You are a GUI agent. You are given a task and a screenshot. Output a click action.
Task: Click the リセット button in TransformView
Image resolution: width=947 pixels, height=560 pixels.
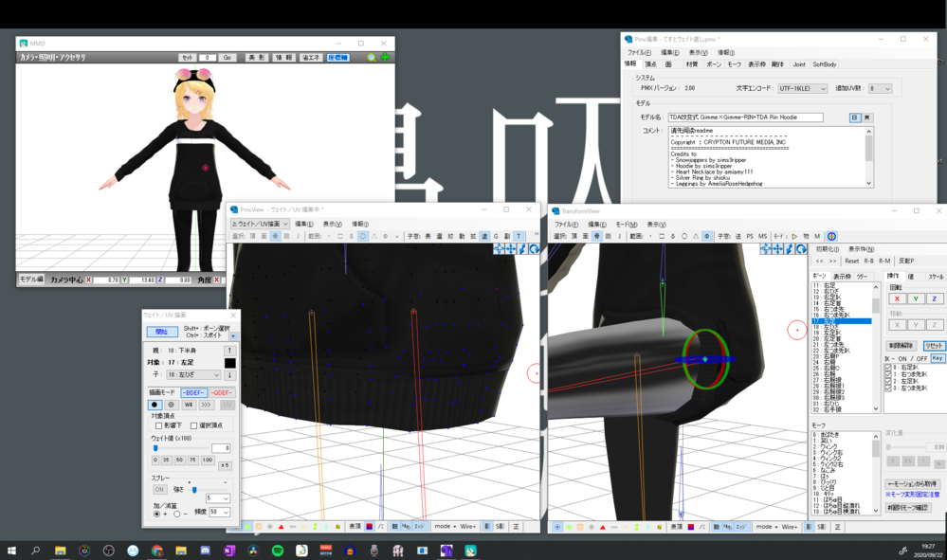point(934,346)
